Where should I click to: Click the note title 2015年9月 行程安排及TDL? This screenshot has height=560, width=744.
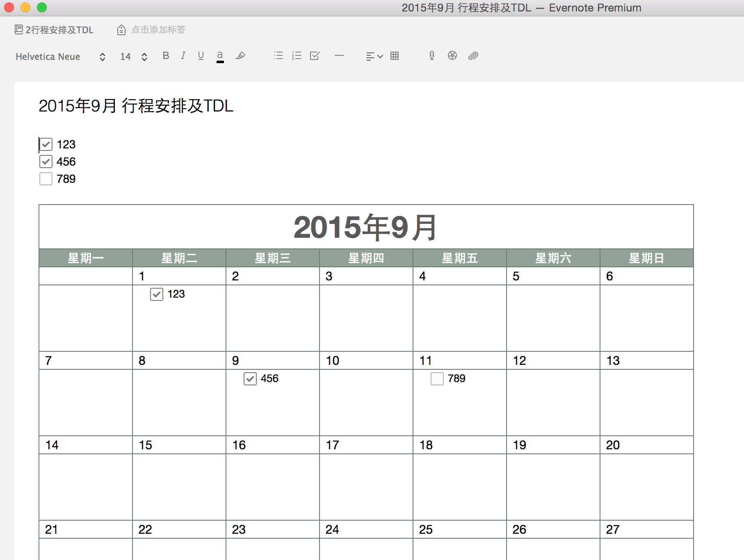click(x=136, y=106)
